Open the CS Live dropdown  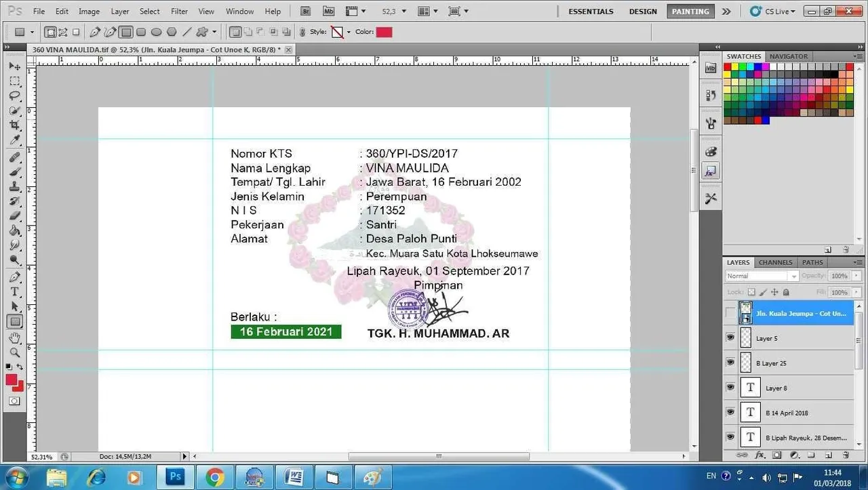pos(773,11)
